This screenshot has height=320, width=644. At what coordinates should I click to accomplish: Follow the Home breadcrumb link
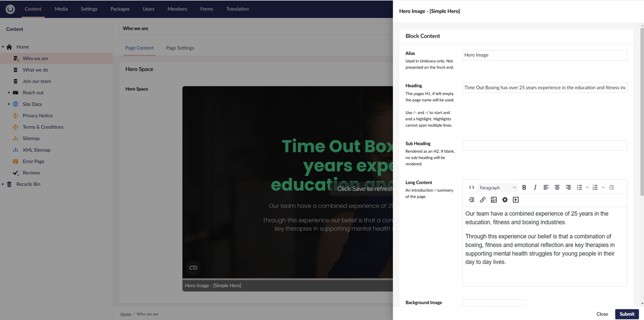[x=126, y=314]
